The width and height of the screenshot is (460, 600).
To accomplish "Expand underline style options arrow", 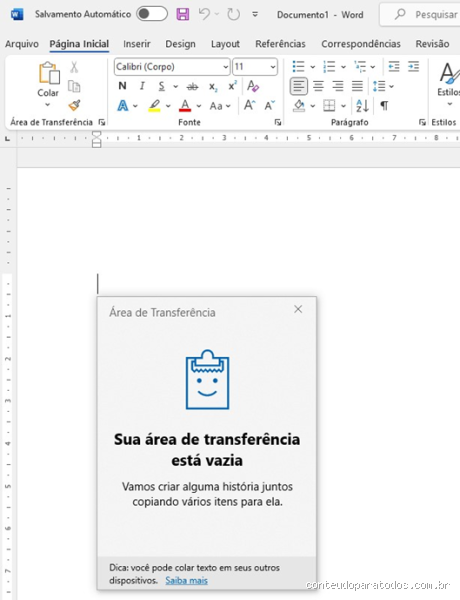I will point(176,86).
